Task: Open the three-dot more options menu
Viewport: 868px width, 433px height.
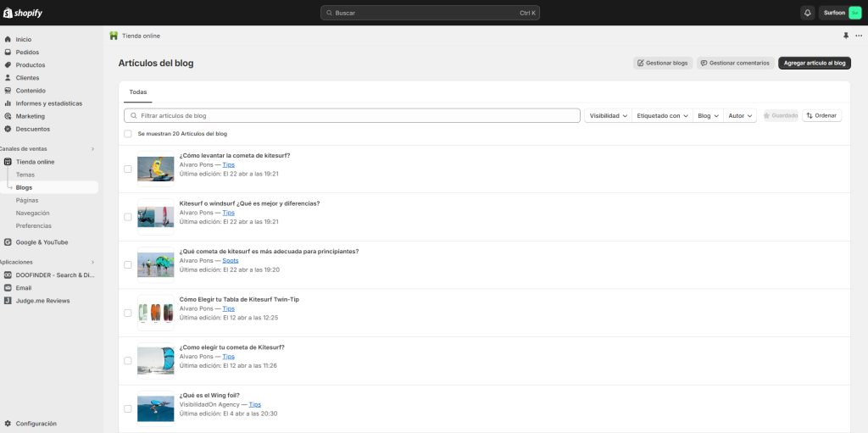Action: coord(859,36)
